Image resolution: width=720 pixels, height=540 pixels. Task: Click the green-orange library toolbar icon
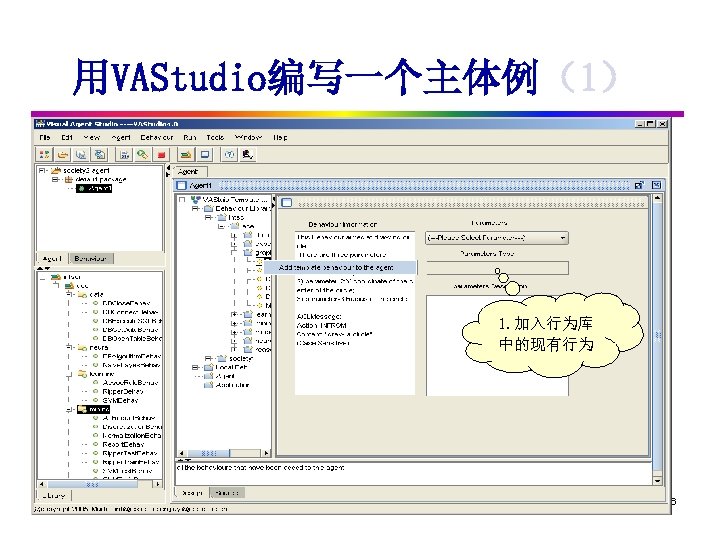point(186,155)
